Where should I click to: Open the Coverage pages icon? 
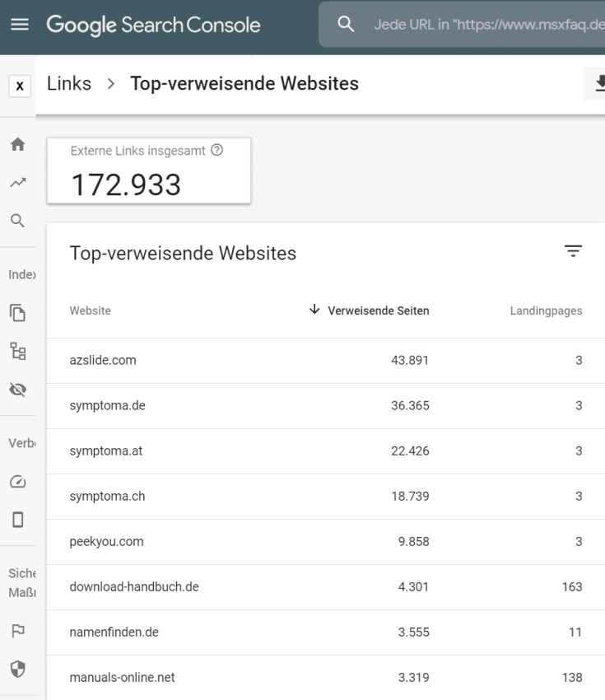click(18, 312)
